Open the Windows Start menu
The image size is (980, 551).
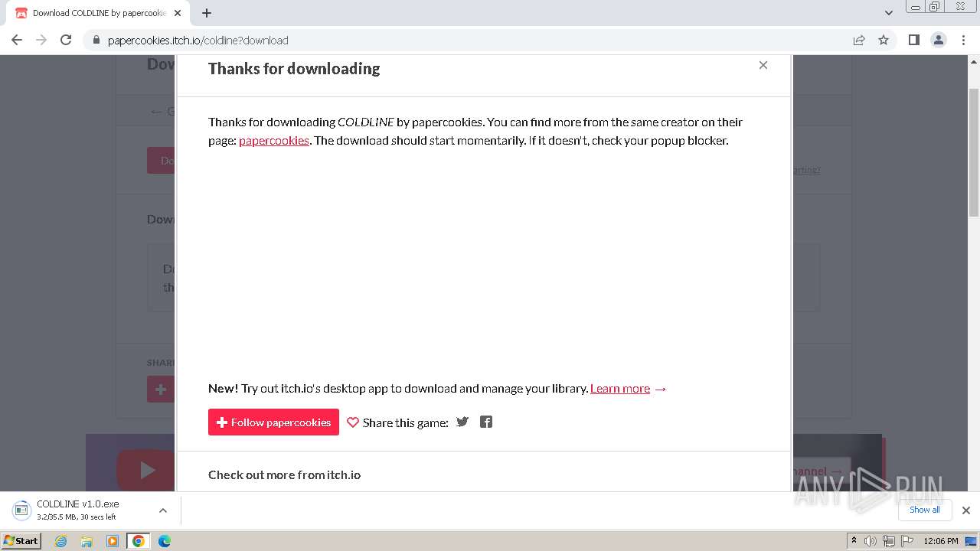coord(21,541)
